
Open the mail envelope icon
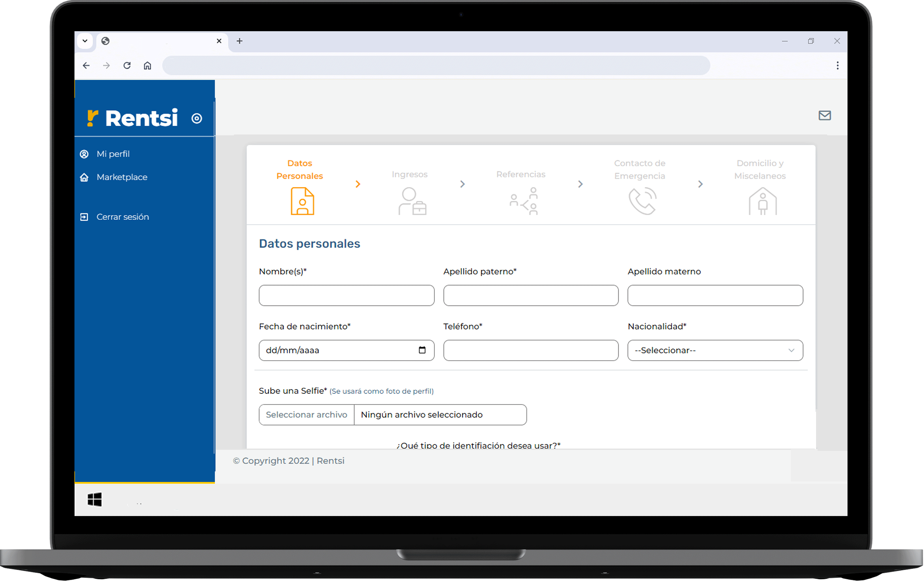click(825, 115)
